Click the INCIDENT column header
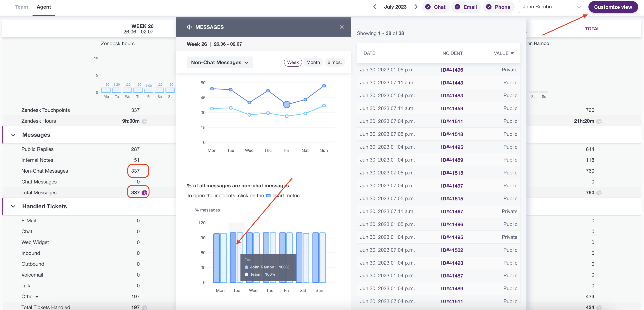Screen dimensions: 644x310 click(x=452, y=53)
